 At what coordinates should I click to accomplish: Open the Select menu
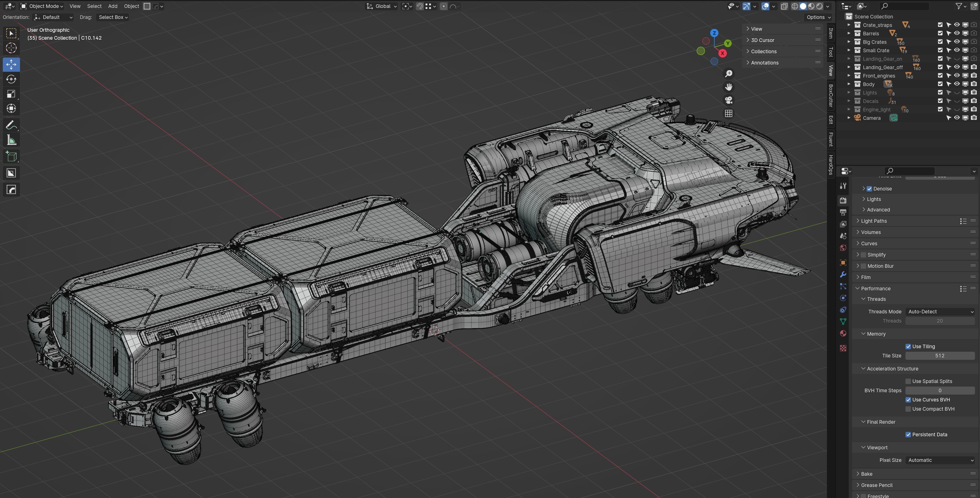click(94, 6)
